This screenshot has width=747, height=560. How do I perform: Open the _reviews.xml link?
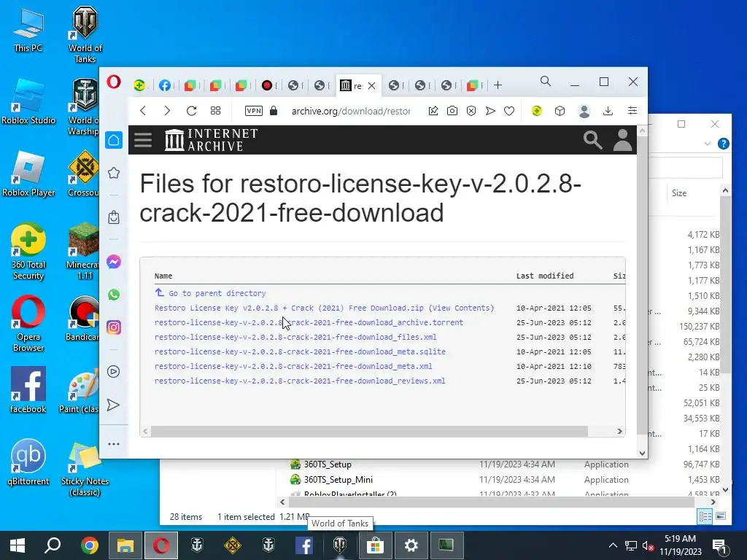300,381
